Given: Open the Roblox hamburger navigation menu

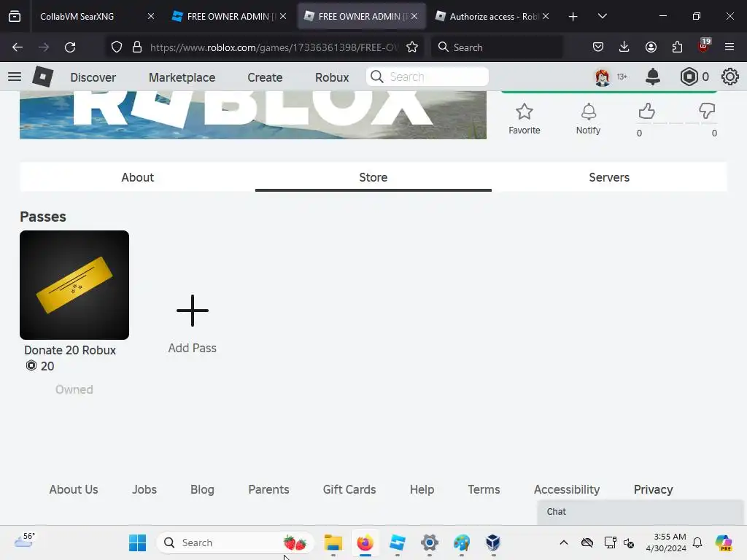Looking at the screenshot, I should 15,77.
